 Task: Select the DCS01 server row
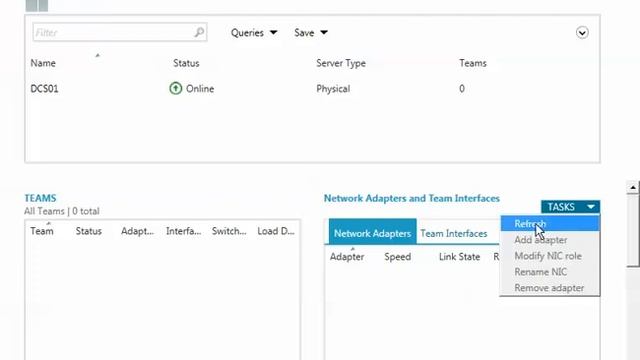(x=312, y=89)
